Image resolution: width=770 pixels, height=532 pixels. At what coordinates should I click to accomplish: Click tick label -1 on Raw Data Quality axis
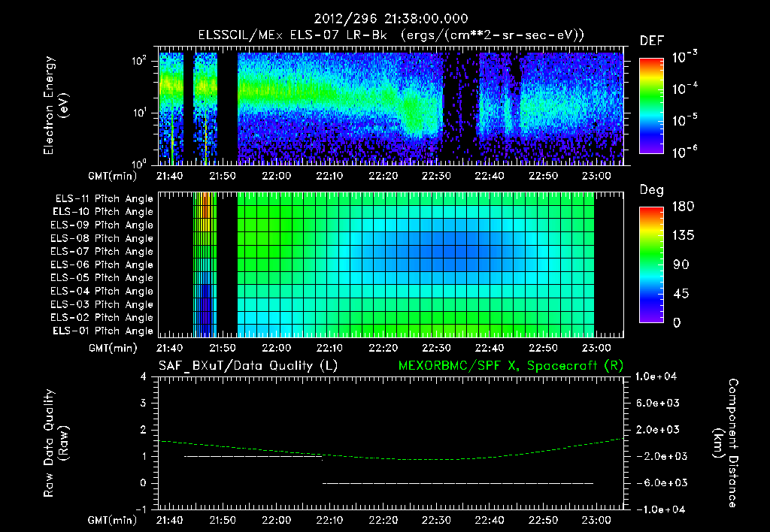(141, 509)
